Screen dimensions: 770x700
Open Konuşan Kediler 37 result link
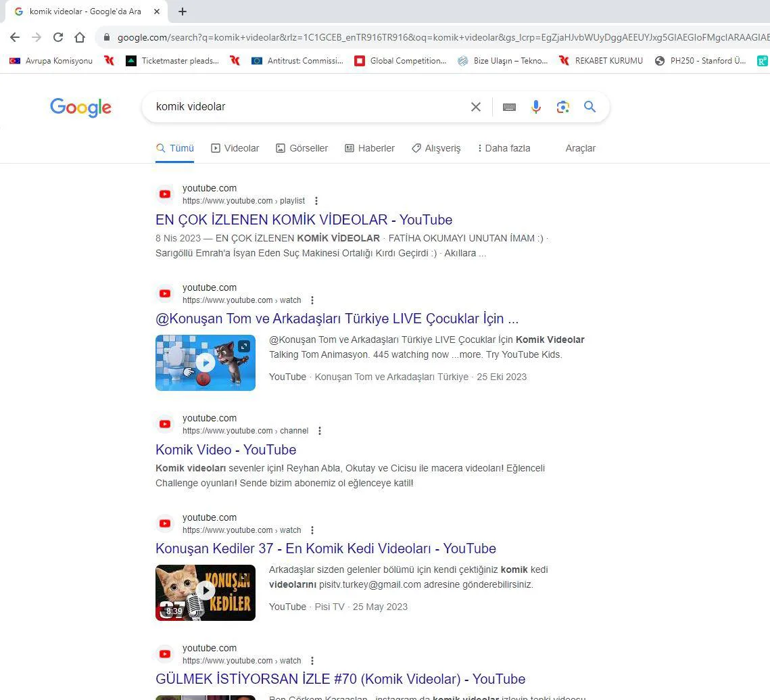point(326,549)
